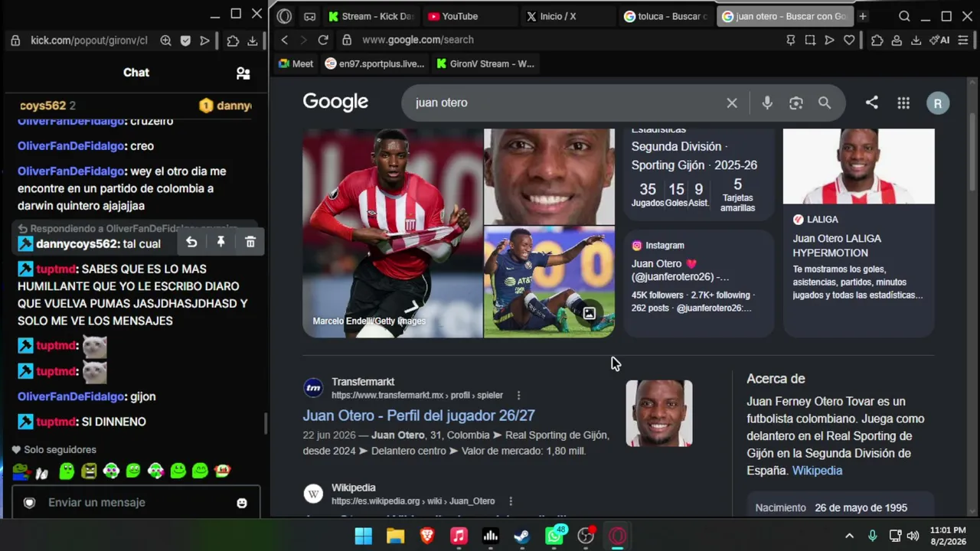The image size is (980, 551).
Task: Open the Windows Start menu
Action: tap(364, 536)
